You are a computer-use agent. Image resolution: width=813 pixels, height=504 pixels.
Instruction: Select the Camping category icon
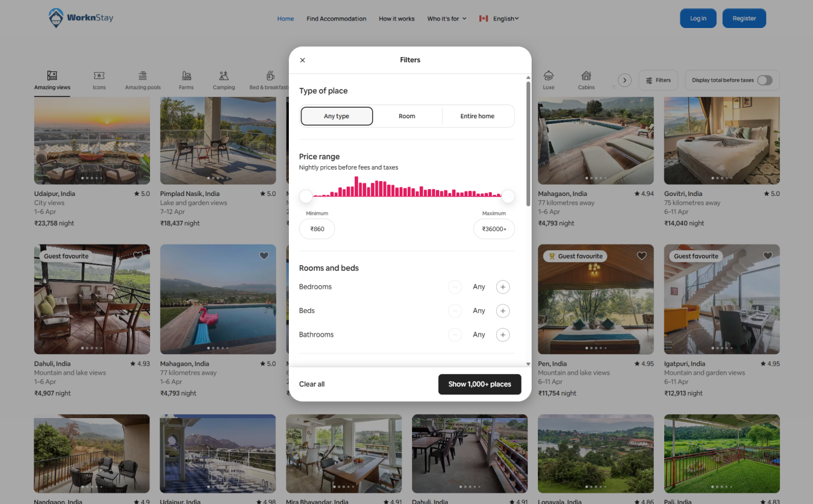point(223,76)
